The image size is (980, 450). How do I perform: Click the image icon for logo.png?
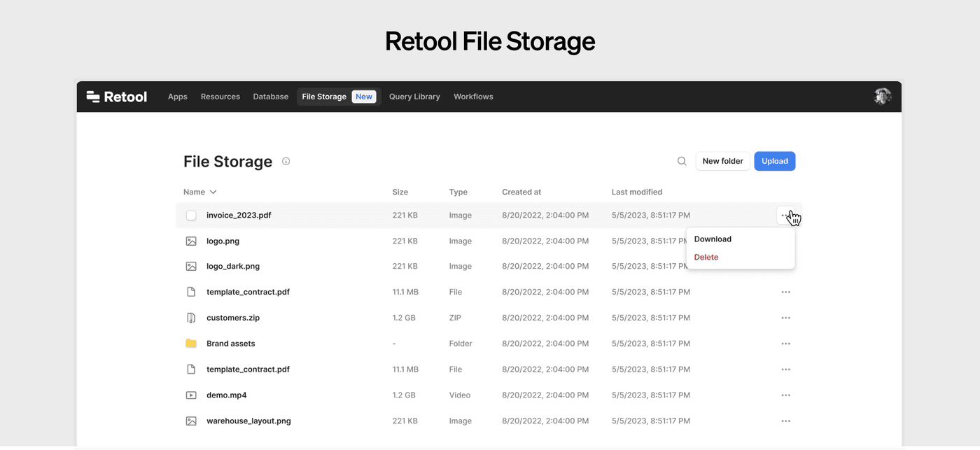[x=191, y=241]
